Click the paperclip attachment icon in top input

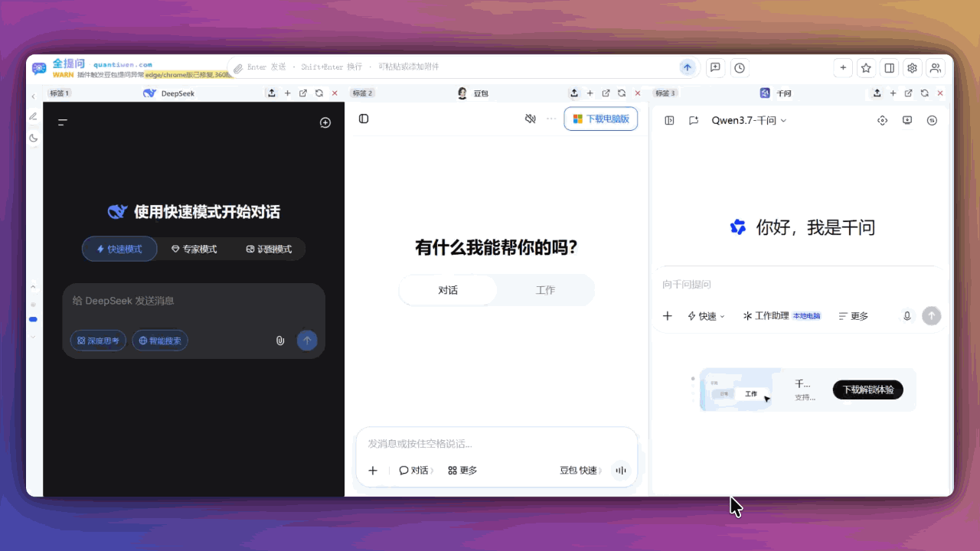coord(238,67)
